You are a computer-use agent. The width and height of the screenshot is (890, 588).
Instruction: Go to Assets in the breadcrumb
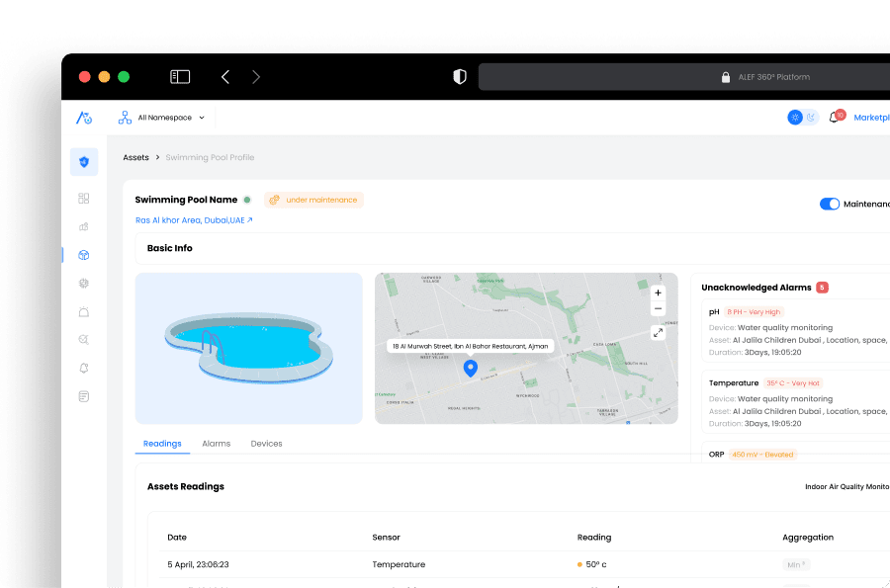click(x=135, y=157)
